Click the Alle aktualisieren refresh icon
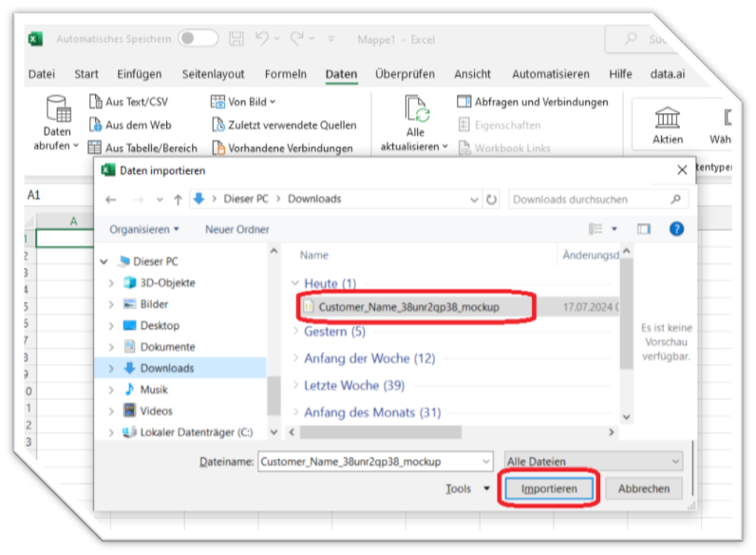Image resolution: width=756 pixels, height=555 pixels. 415,109
